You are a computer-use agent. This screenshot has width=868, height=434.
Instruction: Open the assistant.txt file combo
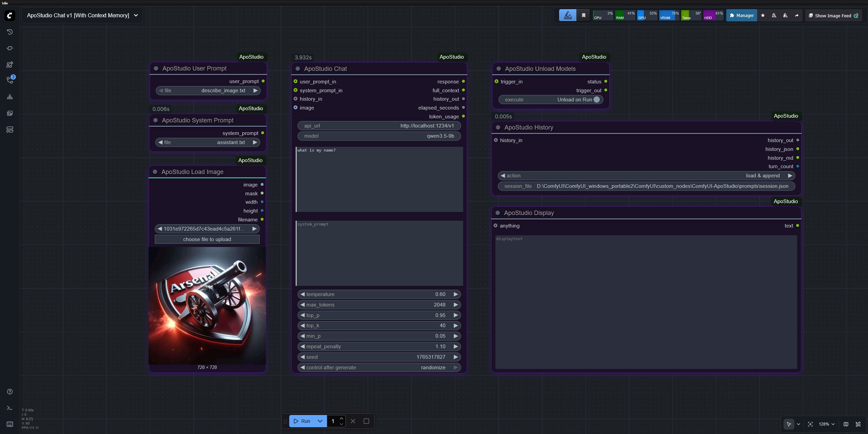click(x=208, y=142)
